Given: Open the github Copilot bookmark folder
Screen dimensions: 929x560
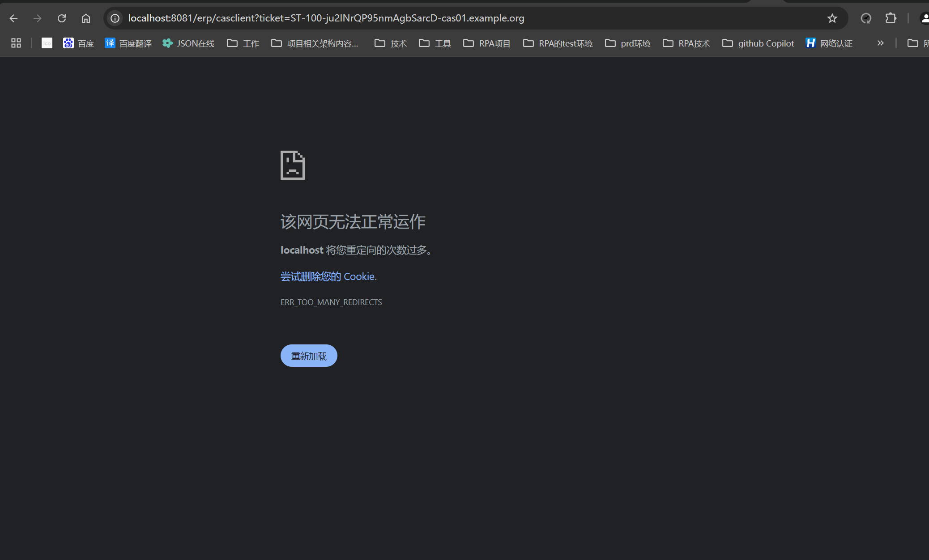Looking at the screenshot, I should coord(758,43).
